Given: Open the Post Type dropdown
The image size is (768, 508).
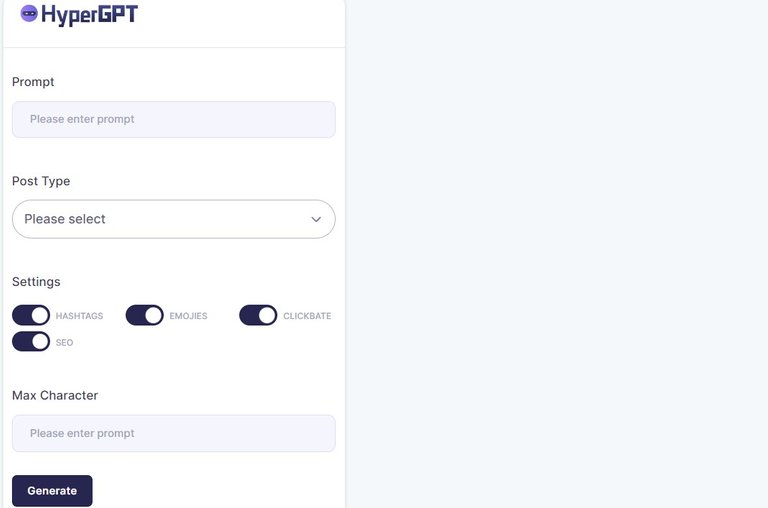Looking at the screenshot, I should click(x=174, y=219).
